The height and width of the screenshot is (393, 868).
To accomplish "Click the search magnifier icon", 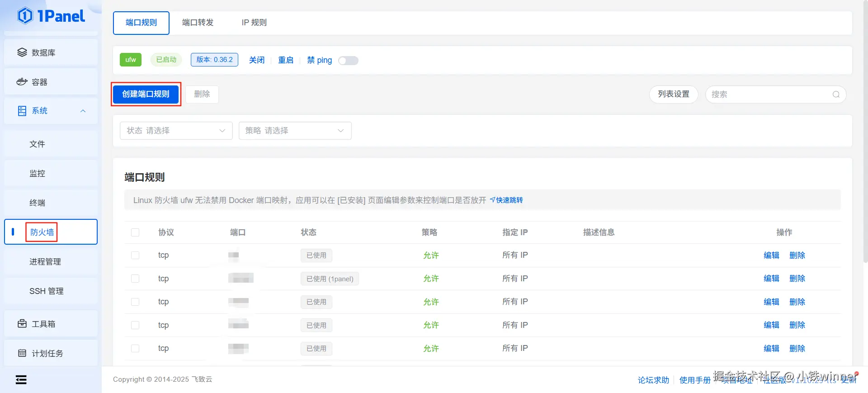I will 836,94.
